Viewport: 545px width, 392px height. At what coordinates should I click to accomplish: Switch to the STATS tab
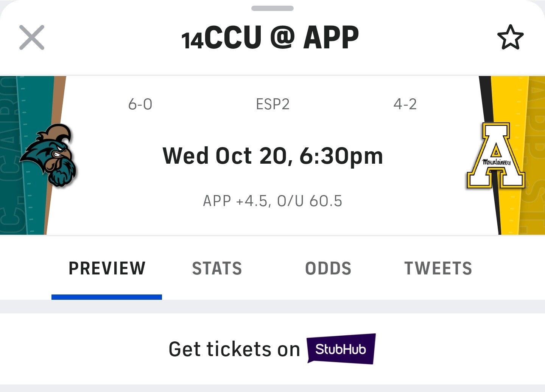217,268
